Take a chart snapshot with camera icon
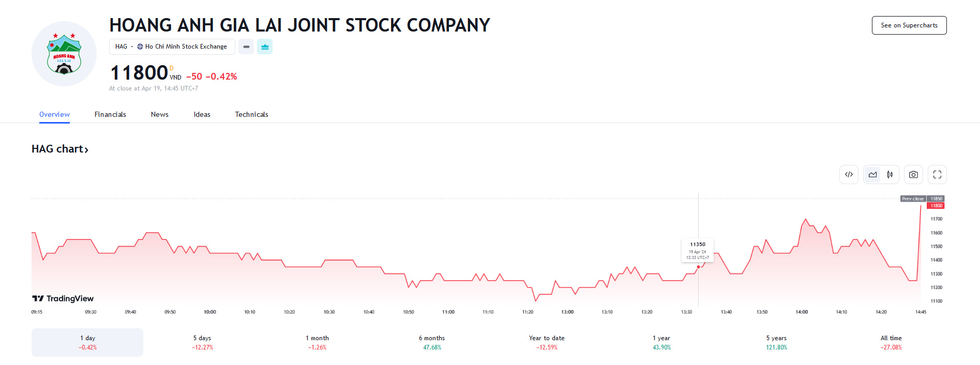980x365 pixels. (x=913, y=175)
